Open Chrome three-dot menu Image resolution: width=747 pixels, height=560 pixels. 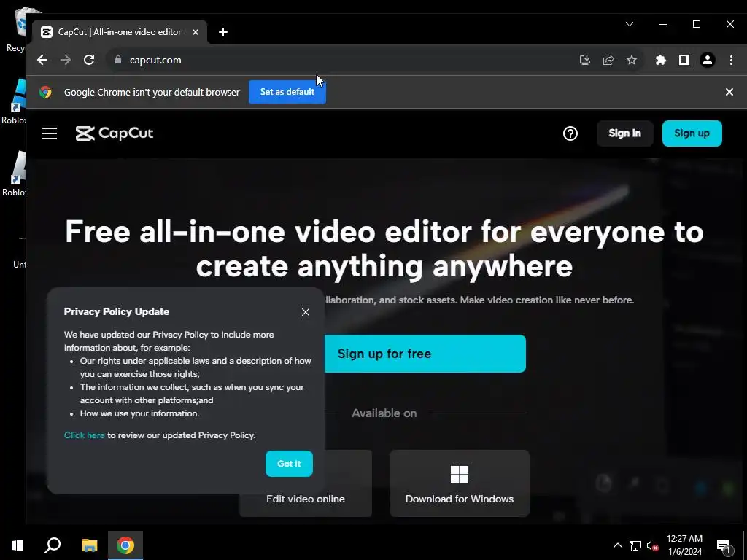pos(731,60)
